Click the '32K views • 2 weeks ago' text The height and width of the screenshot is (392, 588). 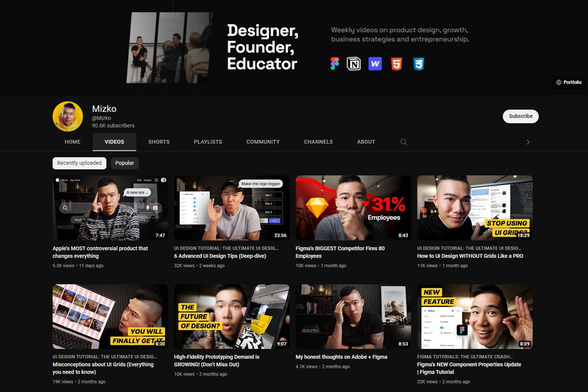pyautogui.click(x=199, y=266)
